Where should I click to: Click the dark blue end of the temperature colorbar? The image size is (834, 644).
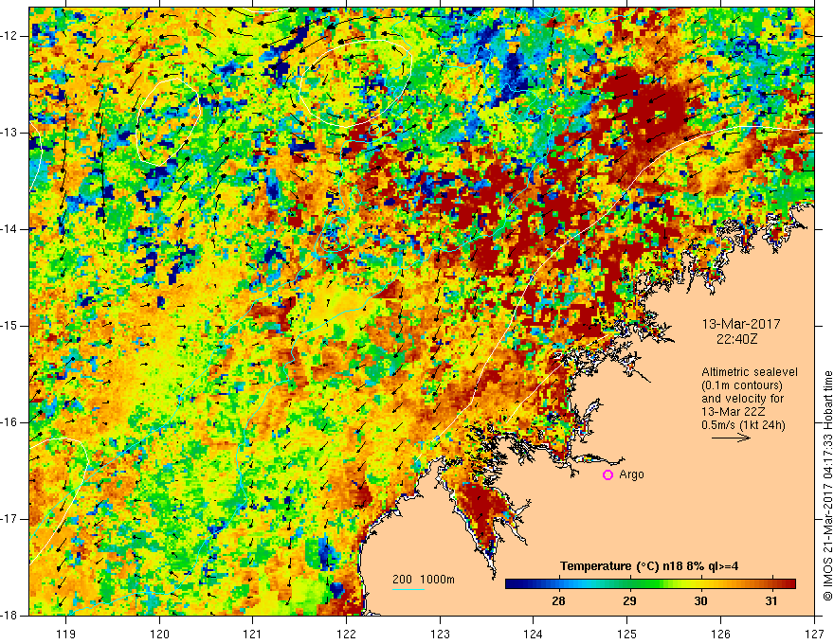click(512, 583)
